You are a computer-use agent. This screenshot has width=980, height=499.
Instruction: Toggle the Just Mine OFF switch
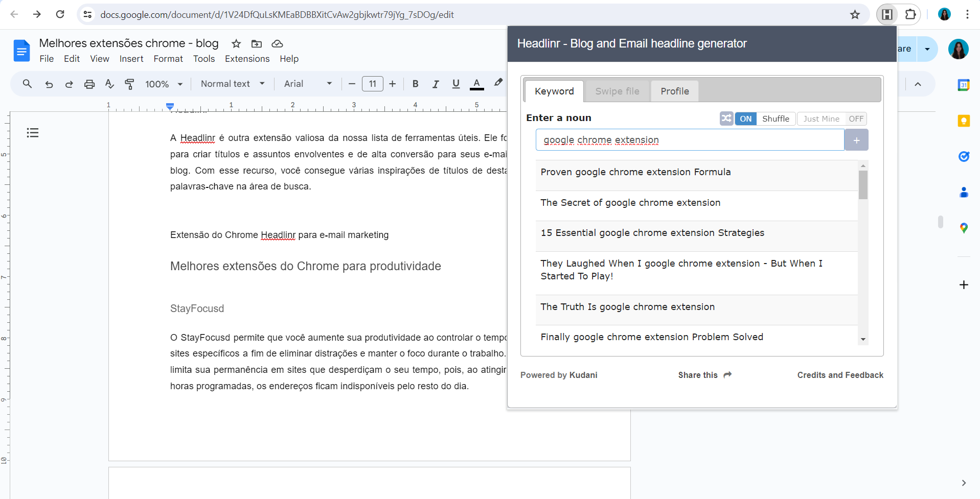(x=855, y=119)
